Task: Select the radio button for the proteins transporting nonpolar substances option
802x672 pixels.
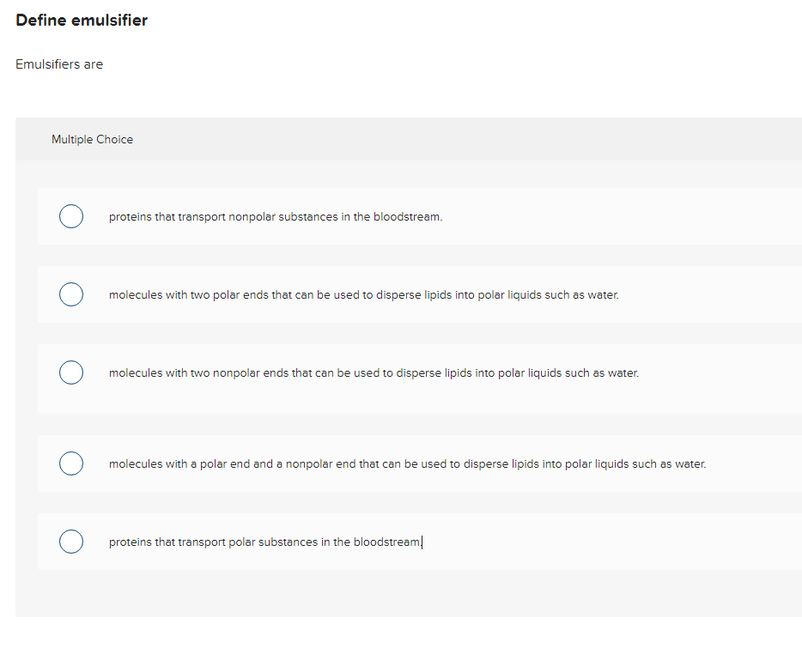Action: (x=71, y=216)
